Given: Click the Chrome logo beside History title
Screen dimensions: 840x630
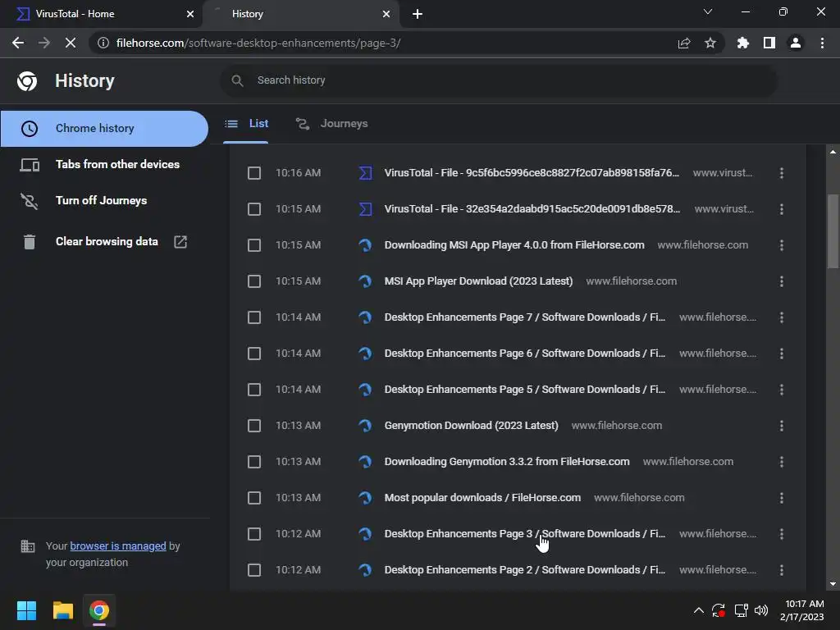Looking at the screenshot, I should pyautogui.click(x=27, y=81).
